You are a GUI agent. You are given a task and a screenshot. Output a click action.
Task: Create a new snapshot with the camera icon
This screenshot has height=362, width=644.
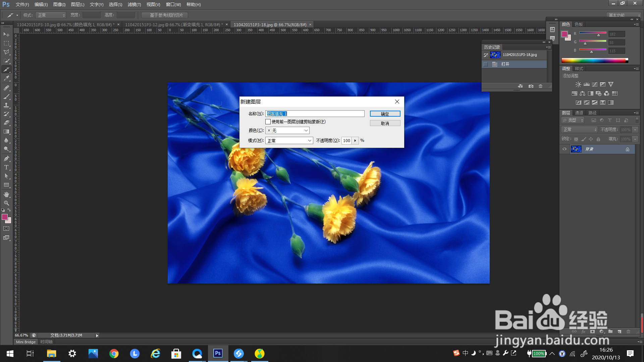click(531, 86)
